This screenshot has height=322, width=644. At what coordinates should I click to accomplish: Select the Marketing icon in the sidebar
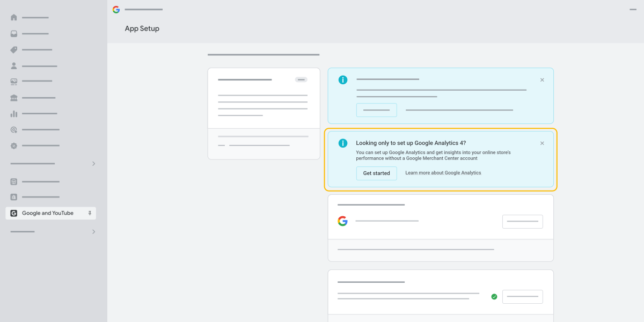[x=13, y=129]
